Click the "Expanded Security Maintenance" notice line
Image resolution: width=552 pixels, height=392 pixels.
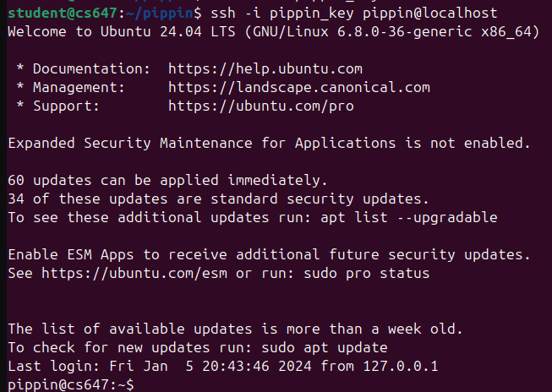(x=269, y=143)
